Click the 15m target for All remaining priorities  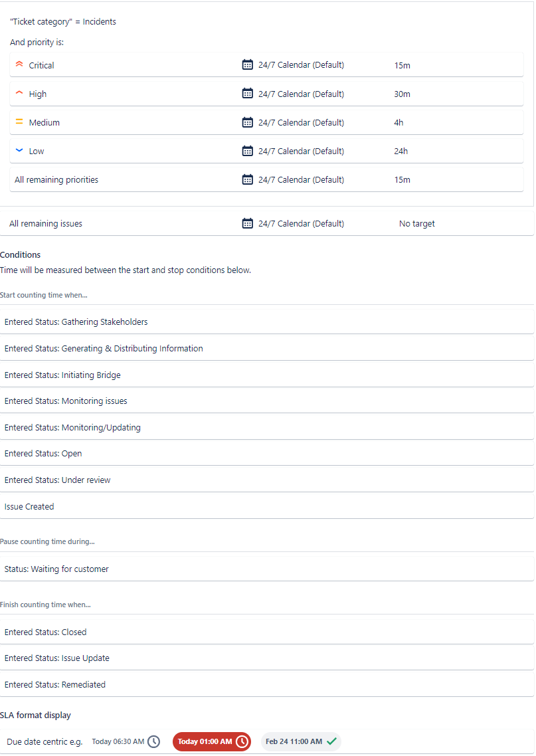[x=402, y=180]
